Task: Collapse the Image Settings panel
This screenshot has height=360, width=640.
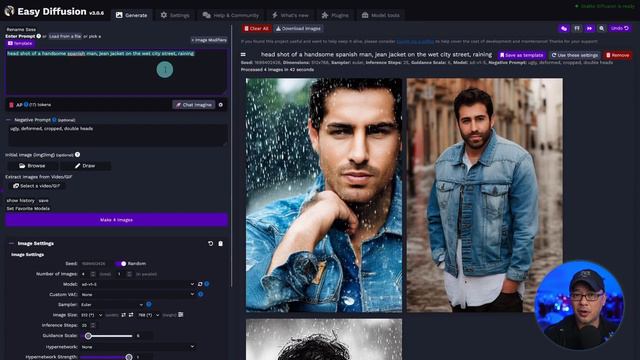Action: pos(11,243)
